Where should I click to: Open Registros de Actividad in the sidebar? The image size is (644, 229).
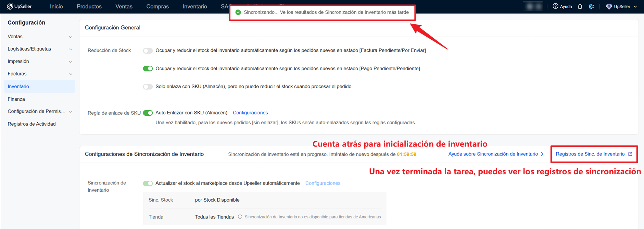point(31,124)
